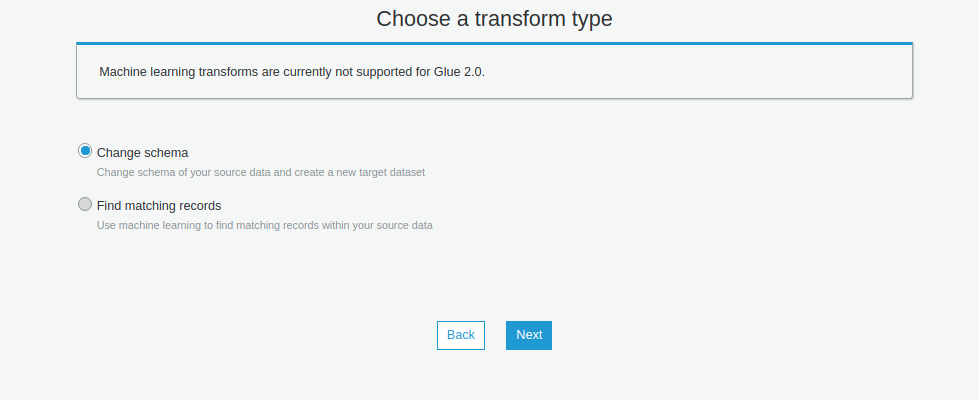
Task: Go back with the Back button
Action: pos(461,335)
